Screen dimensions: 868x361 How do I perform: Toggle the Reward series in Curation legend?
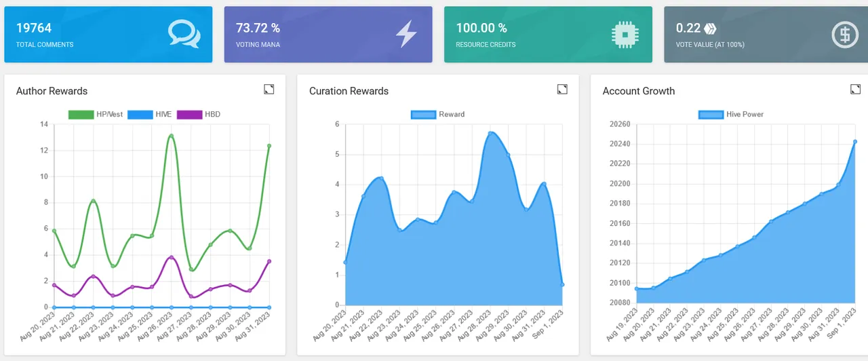pos(438,114)
